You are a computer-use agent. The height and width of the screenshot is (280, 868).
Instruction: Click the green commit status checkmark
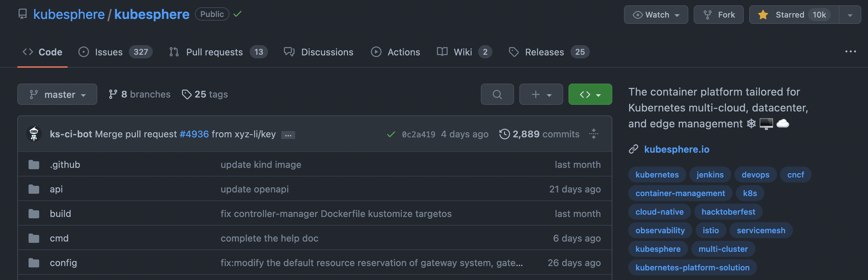391,134
